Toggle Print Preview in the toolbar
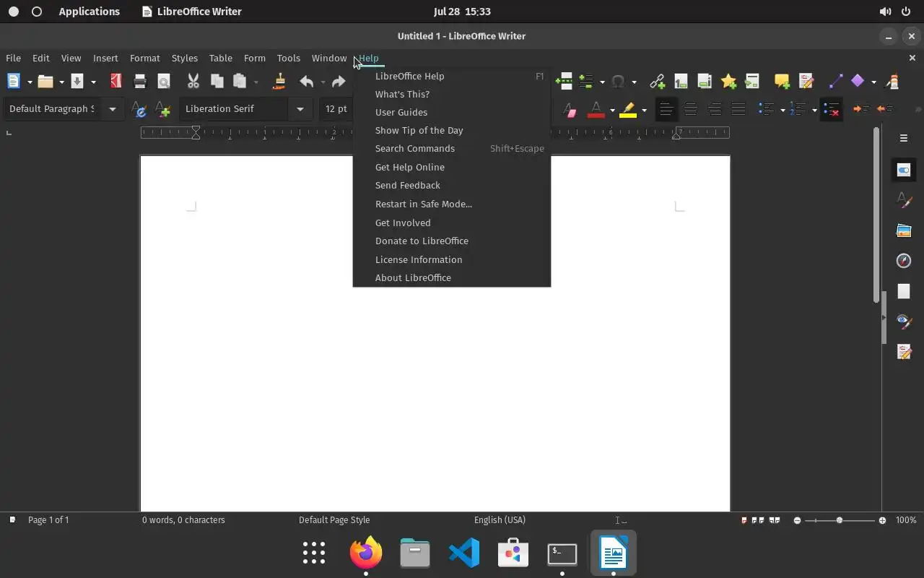 [164, 82]
